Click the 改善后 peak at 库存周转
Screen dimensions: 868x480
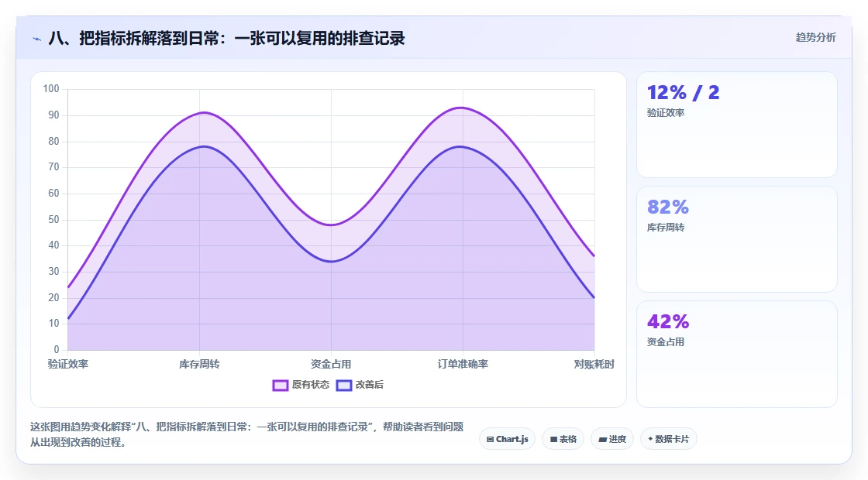coord(204,146)
